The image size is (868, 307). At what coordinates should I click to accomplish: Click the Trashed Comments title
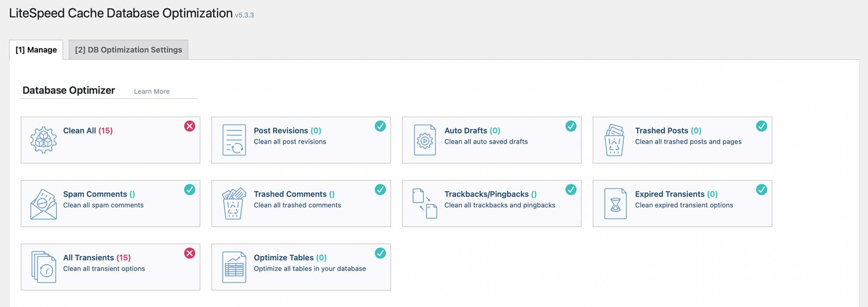click(294, 194)
